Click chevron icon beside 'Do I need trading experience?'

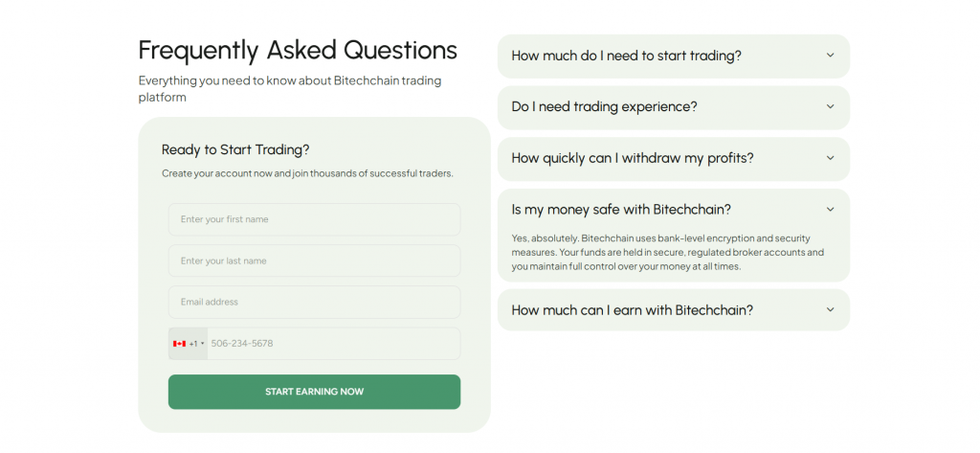click(x=830, y=106)
